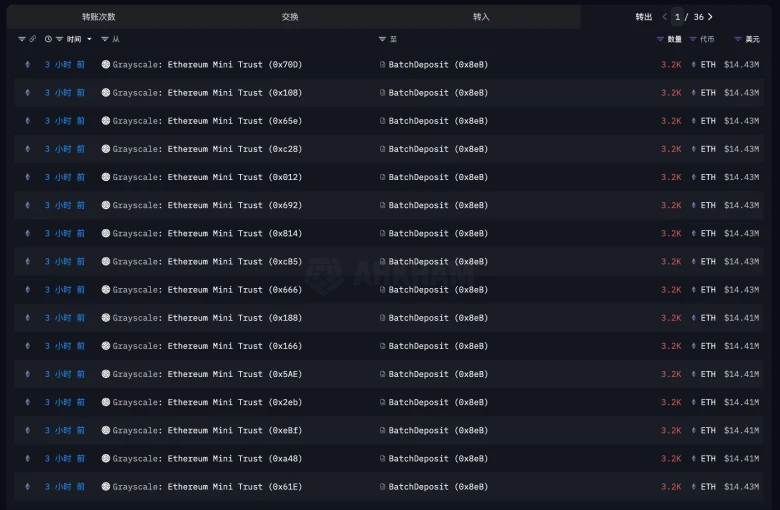The height and width of the screenshot is (510, 780).
Task: Click the chain link icon in the header row
Action: tap(33, 39)
